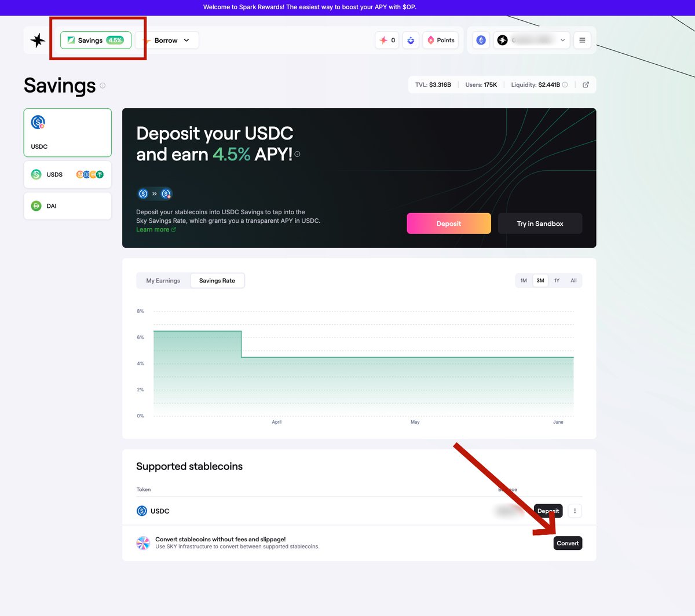Click the Ethereum network selector icon

click(x=481, y=40)
